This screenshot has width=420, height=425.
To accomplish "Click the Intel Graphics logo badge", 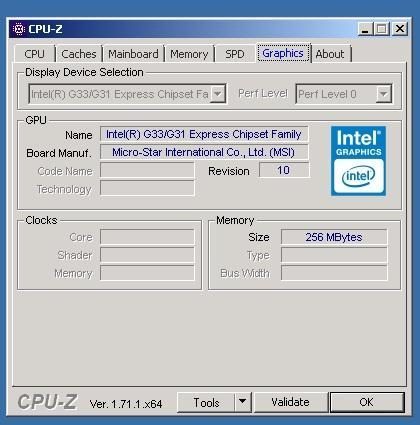I will pyautogui.click(x=358, y=161).
